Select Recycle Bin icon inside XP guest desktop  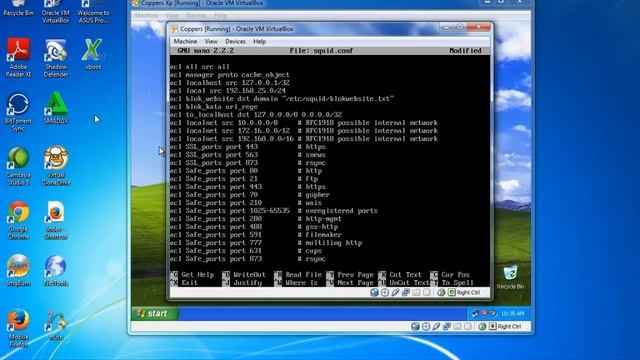tap(510, 277)
